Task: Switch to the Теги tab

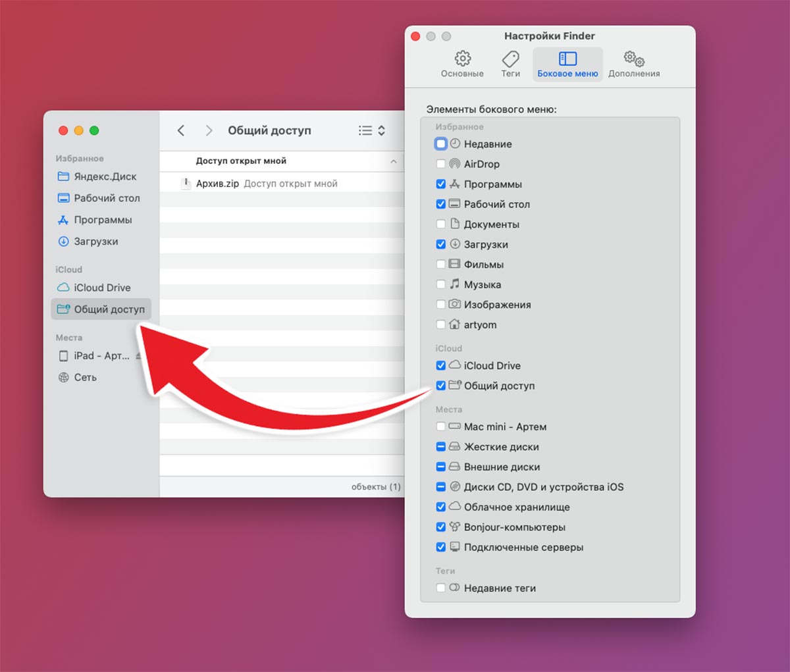Action: pos(510,65)
